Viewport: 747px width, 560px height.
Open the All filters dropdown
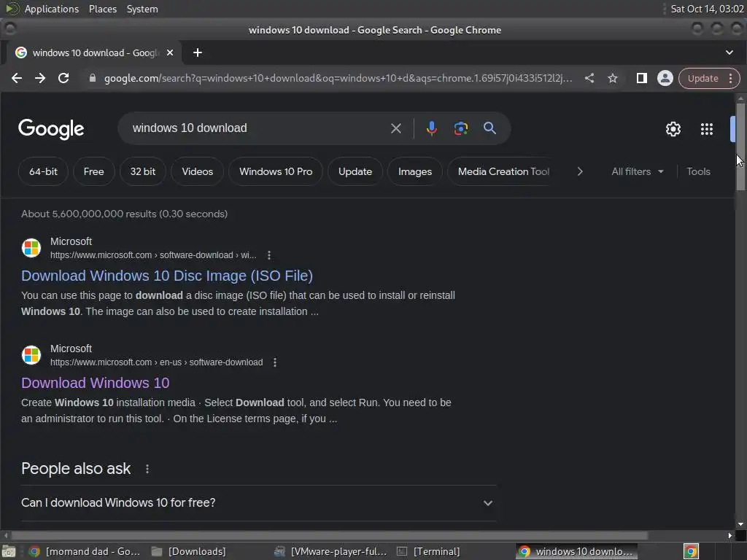click(638, 171)
